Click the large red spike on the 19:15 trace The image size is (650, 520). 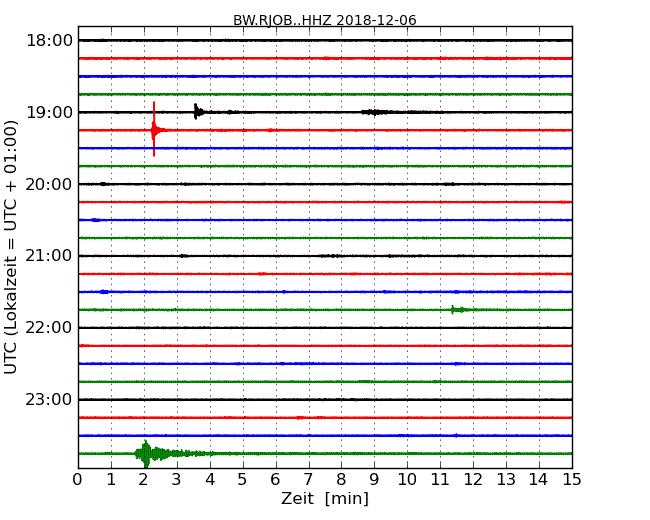[x=154, y=129]
